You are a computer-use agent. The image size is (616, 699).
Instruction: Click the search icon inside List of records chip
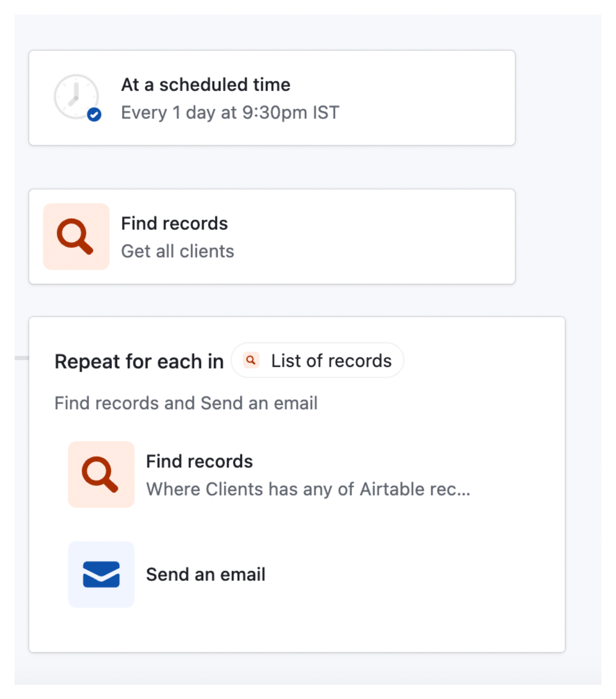(x=250, y=360)
